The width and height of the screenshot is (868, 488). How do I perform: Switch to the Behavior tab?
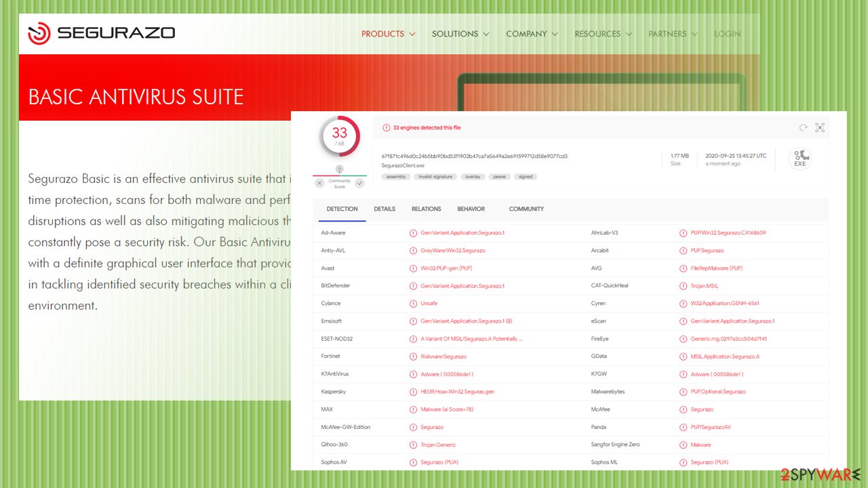click(471, 209)
